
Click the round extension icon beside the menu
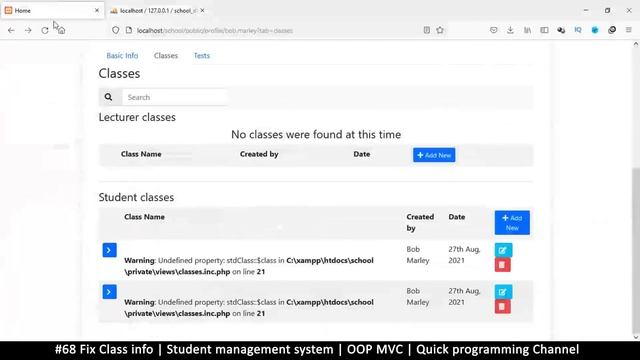coord(612,30)
